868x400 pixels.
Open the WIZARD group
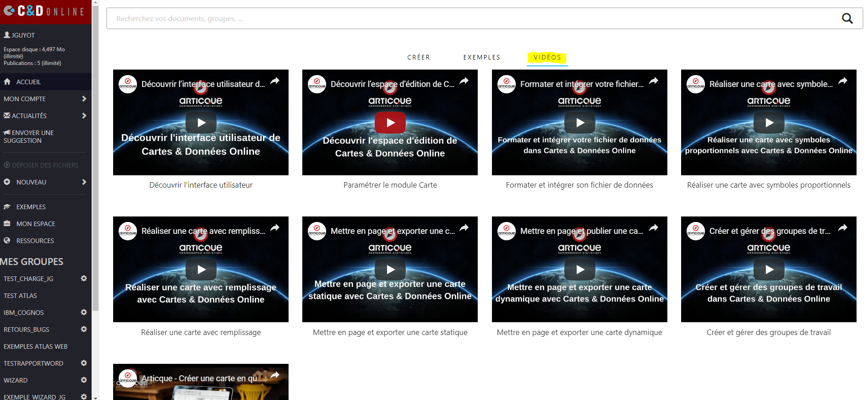(16, 380)
